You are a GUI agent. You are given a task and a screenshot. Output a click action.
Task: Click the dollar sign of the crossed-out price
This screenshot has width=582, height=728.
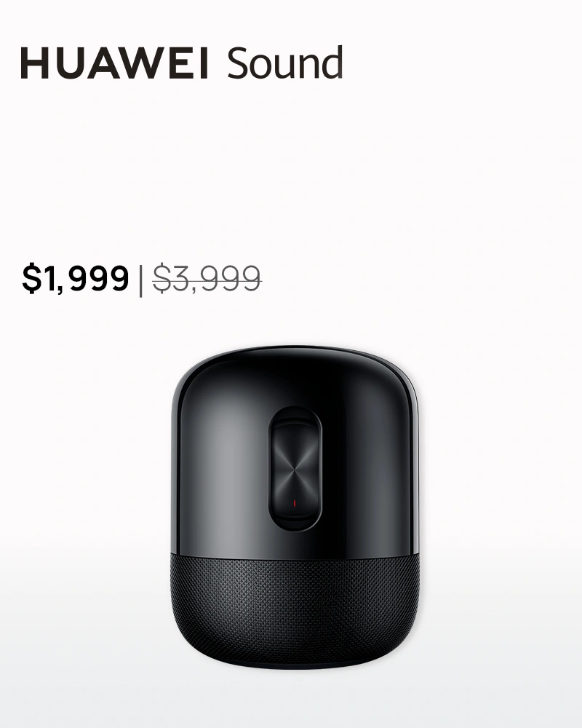[x=162, y=279]
